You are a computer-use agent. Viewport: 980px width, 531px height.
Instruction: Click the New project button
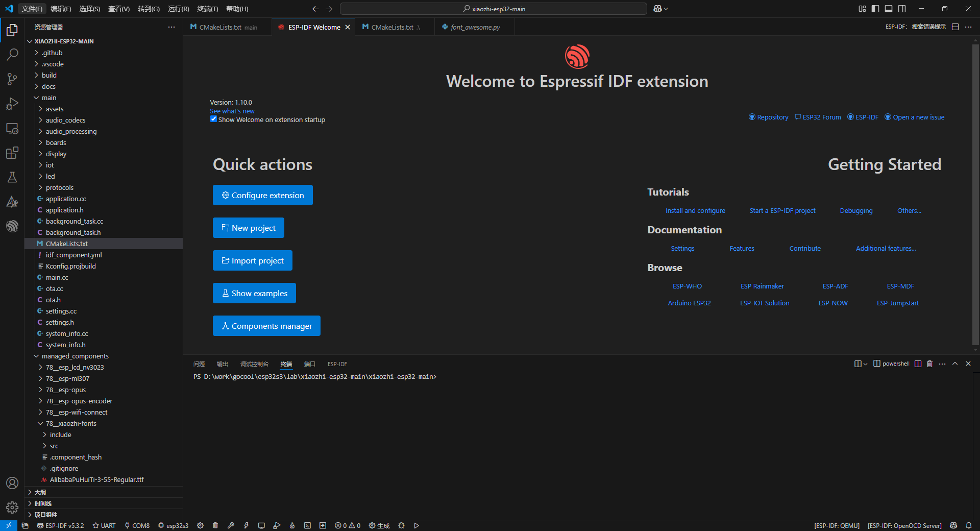tap(249, 228)
